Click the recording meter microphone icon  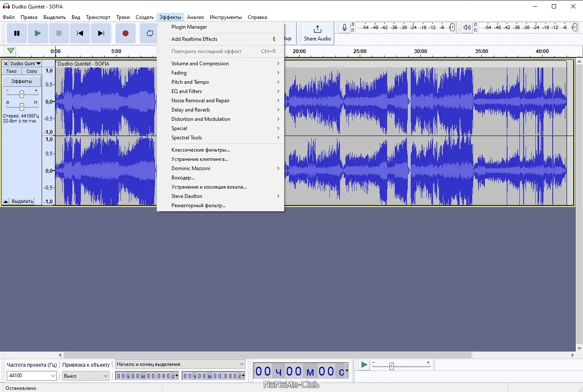[x=344, y=27]
